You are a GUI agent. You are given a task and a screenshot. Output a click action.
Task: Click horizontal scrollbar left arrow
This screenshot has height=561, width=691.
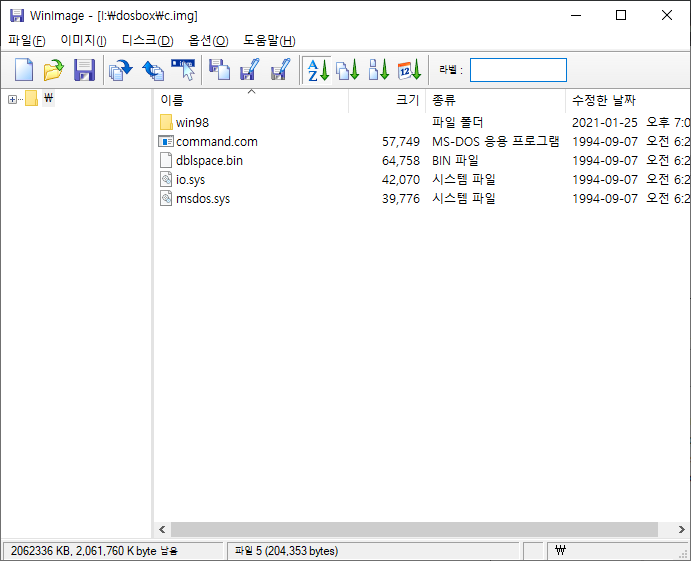(x=162, y=529)
